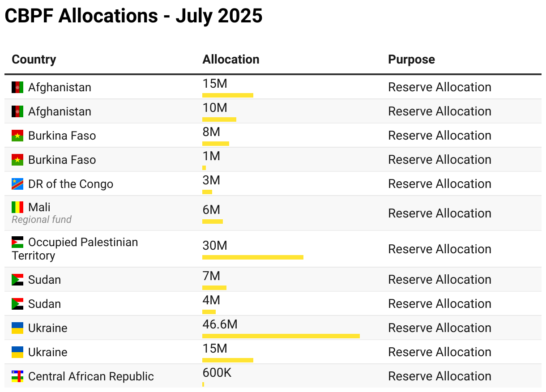Click the DR of the Congo flag icon
Image resolution: width=546 pixels, height=392 pixels.
click(17, 184)
